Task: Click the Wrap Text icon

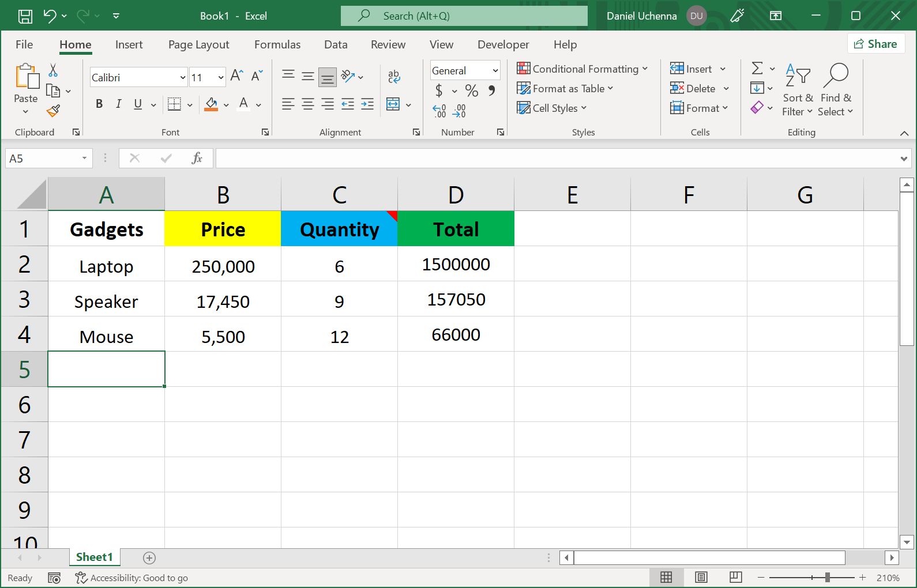Action: point(394,76)
